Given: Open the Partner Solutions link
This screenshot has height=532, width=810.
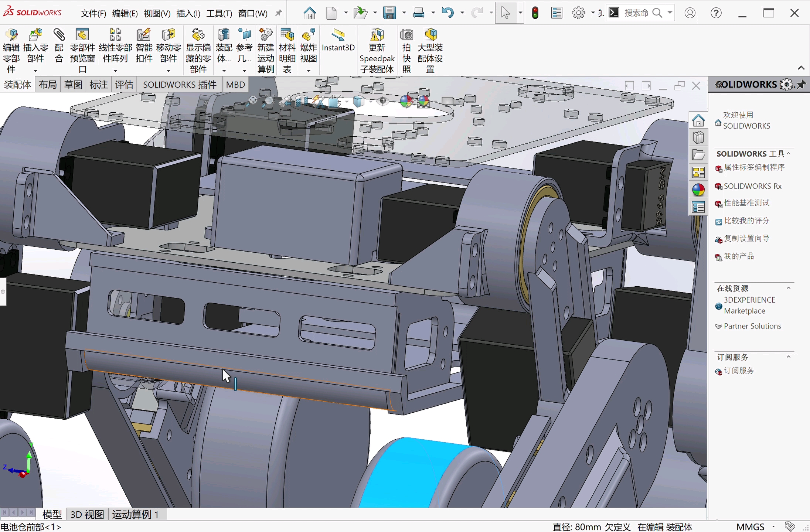Looking at the screenshot, I should tap(752, 326).
